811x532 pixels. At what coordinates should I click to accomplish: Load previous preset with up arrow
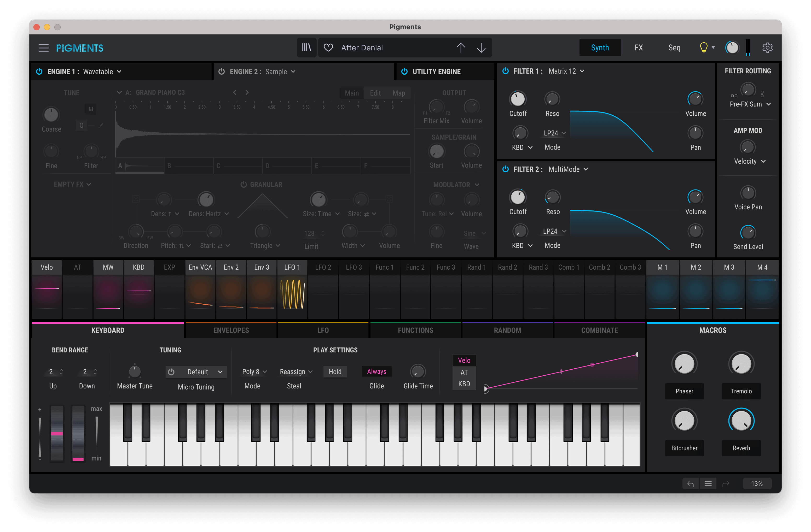click(461, 48)
